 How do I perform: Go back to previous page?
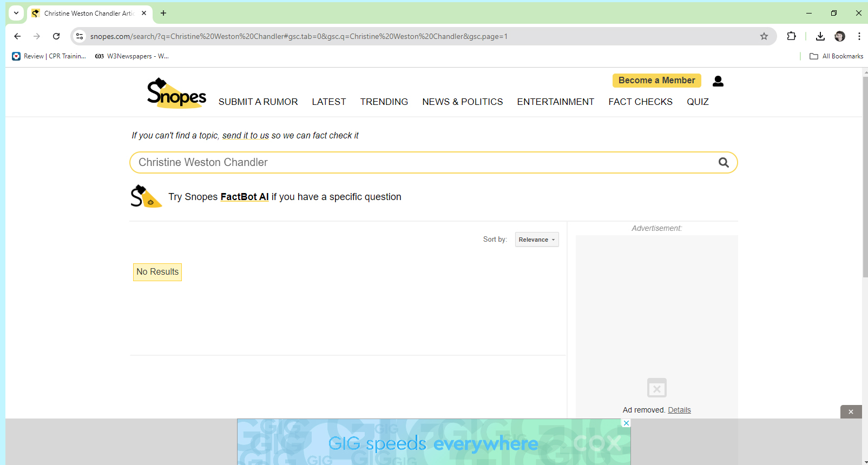click(17, 36)
